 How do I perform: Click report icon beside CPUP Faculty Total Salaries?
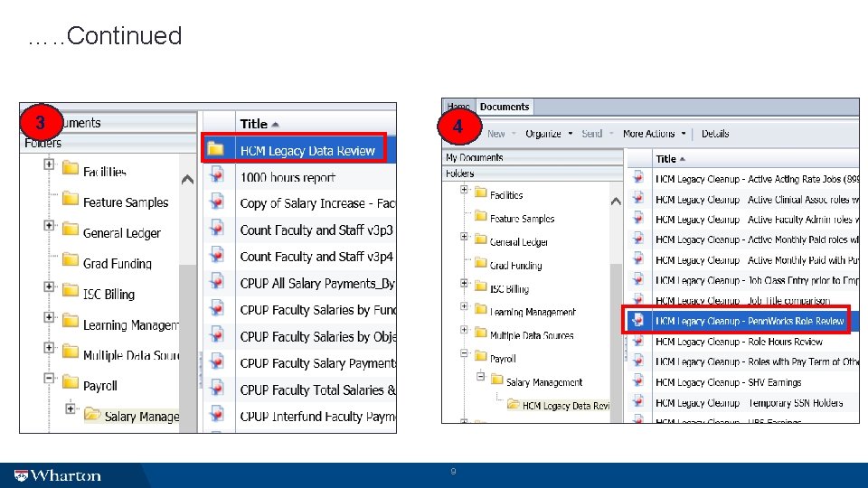pyautogui.click(x=216, y=389)
